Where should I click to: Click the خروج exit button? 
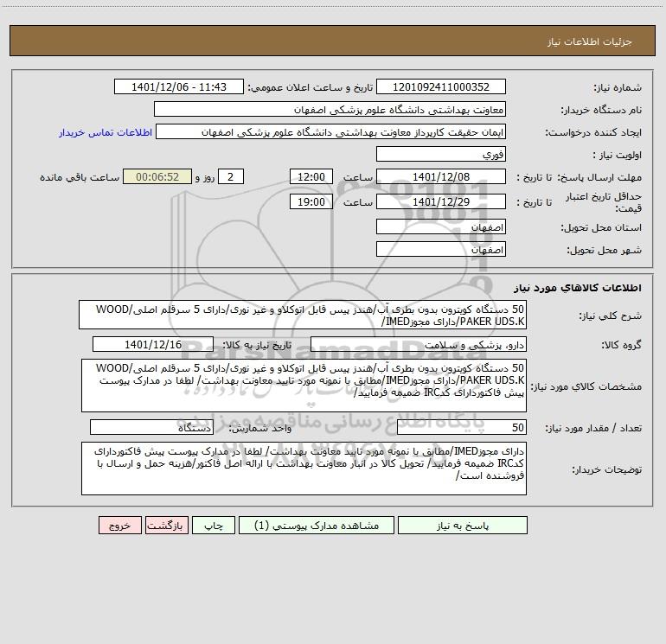[x=119, y=525]
